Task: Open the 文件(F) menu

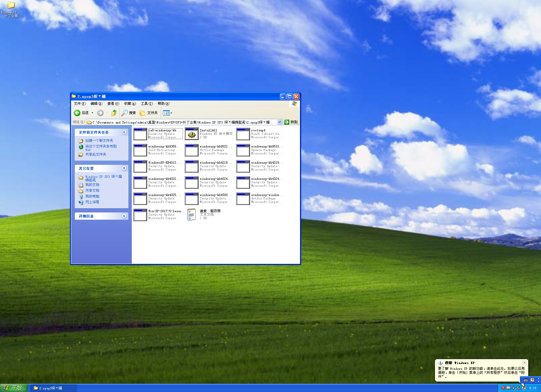Action: click(80, 104)
